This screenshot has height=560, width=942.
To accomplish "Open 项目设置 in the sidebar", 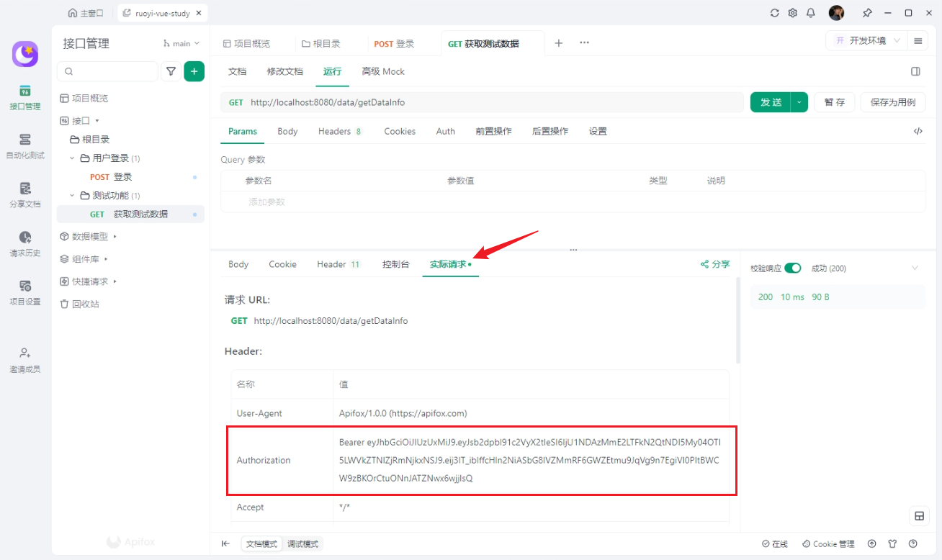I will pos(25,292).
